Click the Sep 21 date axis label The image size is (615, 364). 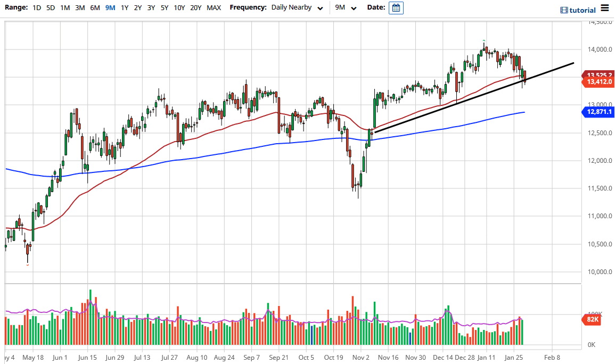tap(278, 357)
